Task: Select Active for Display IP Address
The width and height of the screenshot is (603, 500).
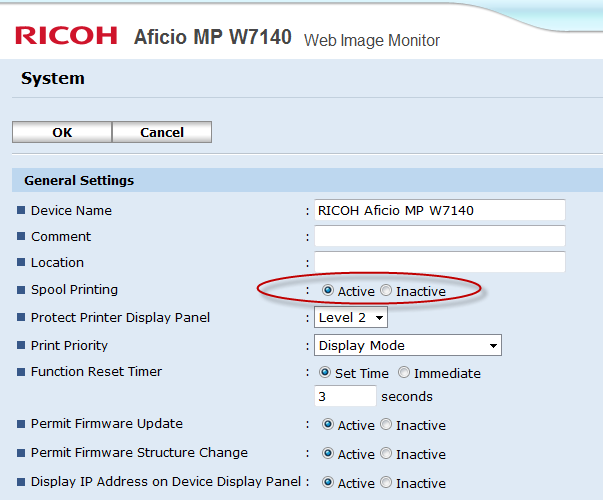Action: click(x=328, y=483)
